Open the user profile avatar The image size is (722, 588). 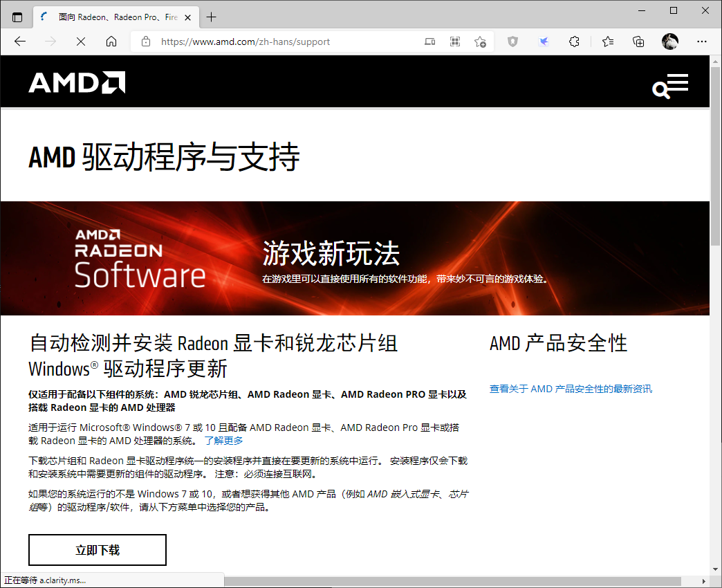[670, 42]
